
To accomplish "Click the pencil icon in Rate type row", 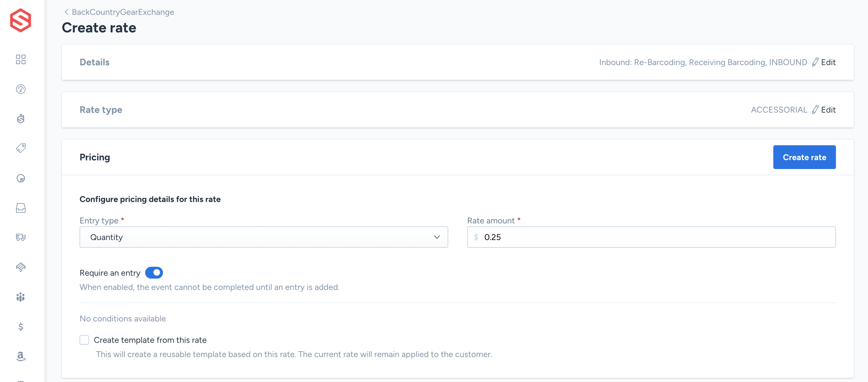I will tap(815, 110).
